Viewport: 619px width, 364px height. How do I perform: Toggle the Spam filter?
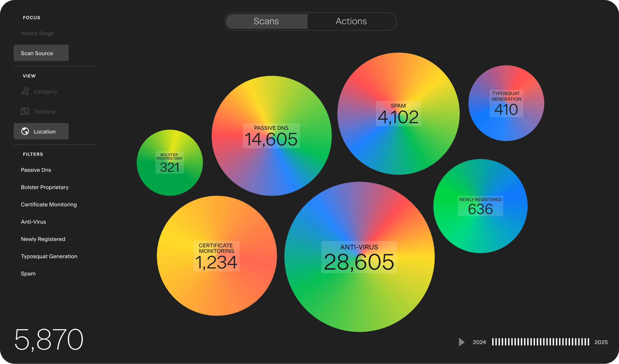[x=28, y=274]
